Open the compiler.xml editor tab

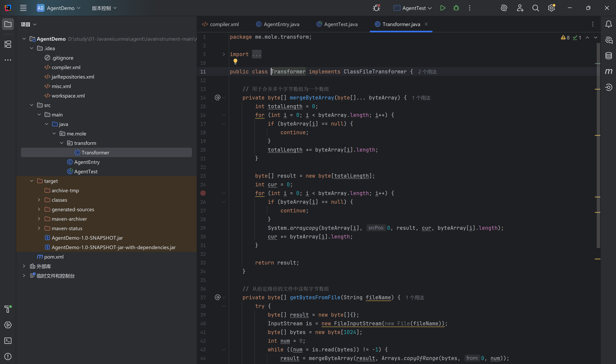[224, 24]
